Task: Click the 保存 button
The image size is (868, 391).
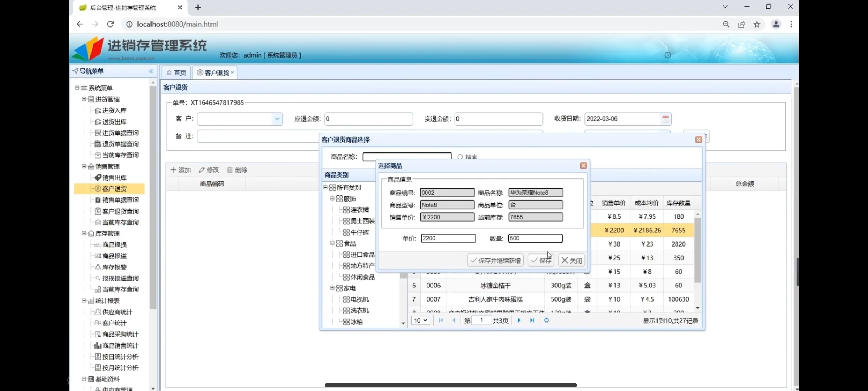Action: [x=541, y=260]
